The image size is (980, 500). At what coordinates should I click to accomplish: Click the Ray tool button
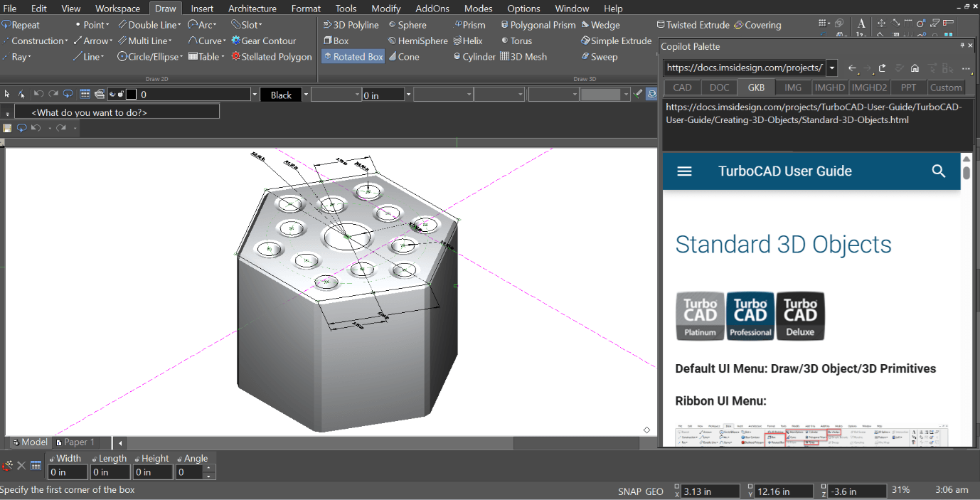pyautogui.click(x=17, y=57)
